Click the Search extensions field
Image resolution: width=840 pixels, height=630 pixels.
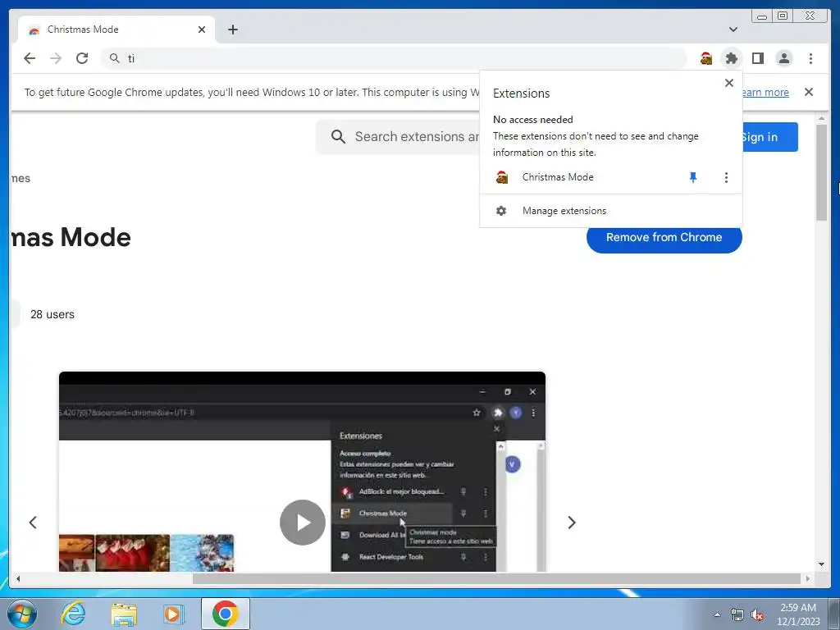pyautogui.click(x=417, y=137)
